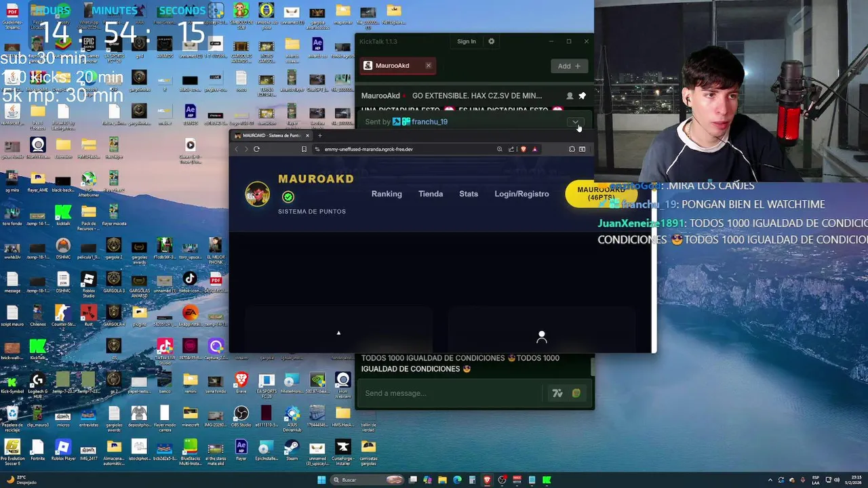
Task: Open KickTalk settings gear icon
Action: tap(491, 41)
